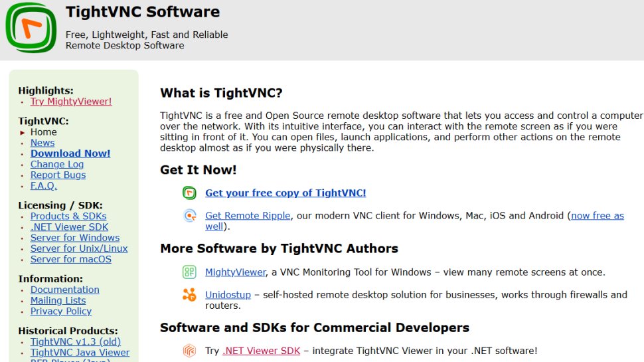The image size is (644, 362).
Task: Select Home in the TightVNC menu
Action: [x=44, y=132]
